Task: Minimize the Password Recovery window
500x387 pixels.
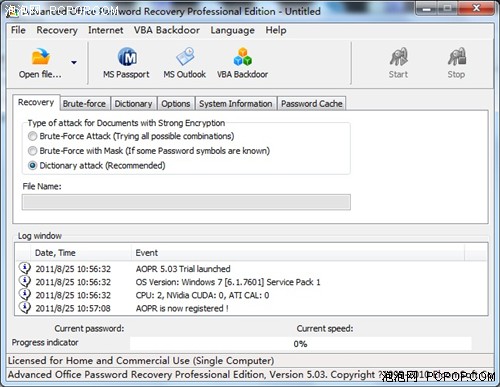Action: (426, 9)
